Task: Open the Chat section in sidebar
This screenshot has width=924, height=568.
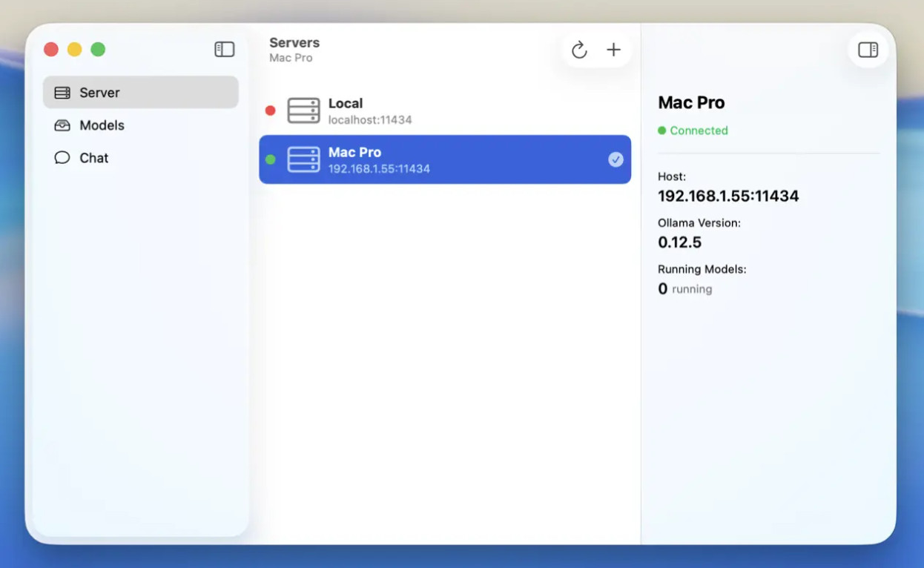Action: point(141,158)
